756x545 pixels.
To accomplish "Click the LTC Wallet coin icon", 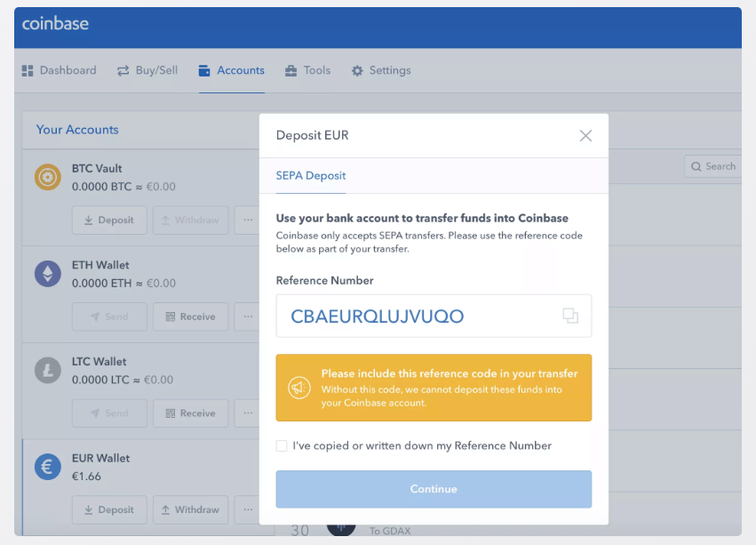I will coord(48,370).
